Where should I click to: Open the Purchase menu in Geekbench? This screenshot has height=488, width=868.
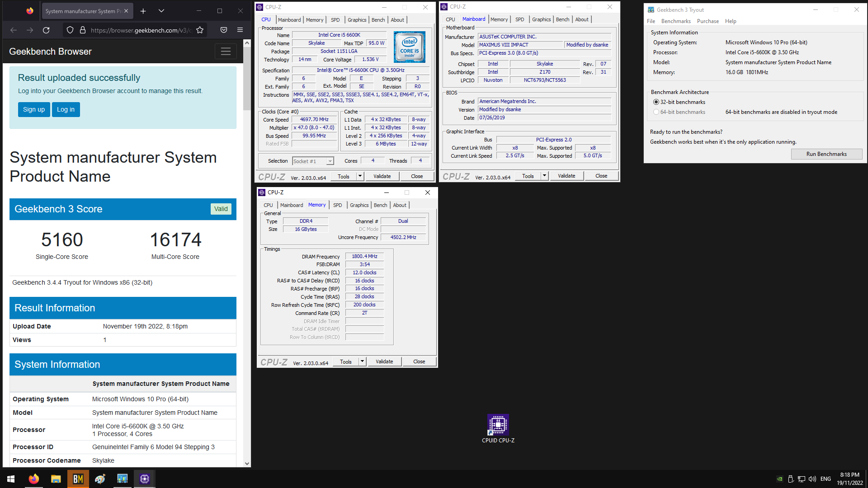coord(708,21)
